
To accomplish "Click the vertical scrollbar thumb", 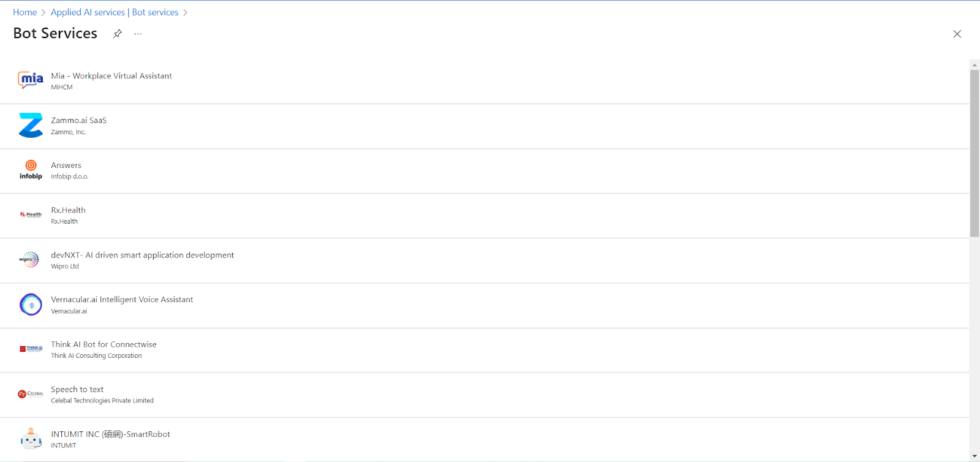I will [x=974, y=153].
